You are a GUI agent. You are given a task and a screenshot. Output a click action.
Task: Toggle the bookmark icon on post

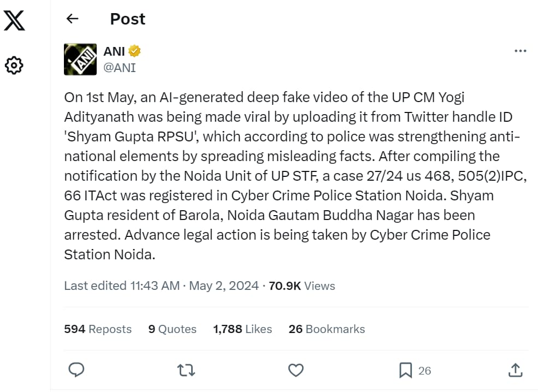(405, 371)
